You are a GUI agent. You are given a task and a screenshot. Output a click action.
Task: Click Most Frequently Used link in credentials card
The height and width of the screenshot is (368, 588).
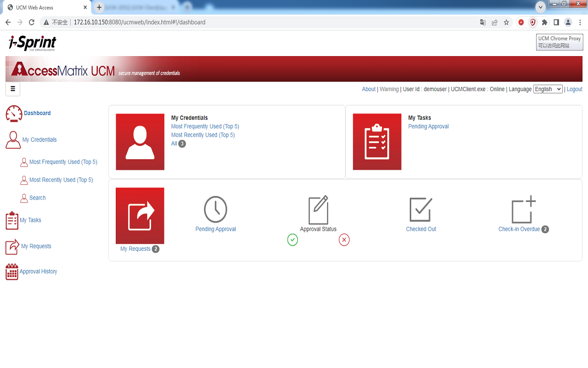point(205,126)
